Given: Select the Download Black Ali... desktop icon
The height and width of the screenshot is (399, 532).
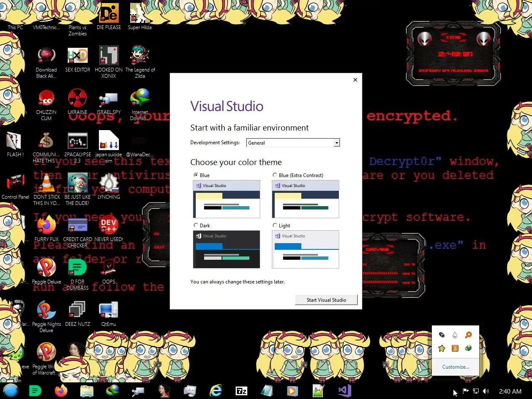Looking at the screenshot, I should 47,62.
